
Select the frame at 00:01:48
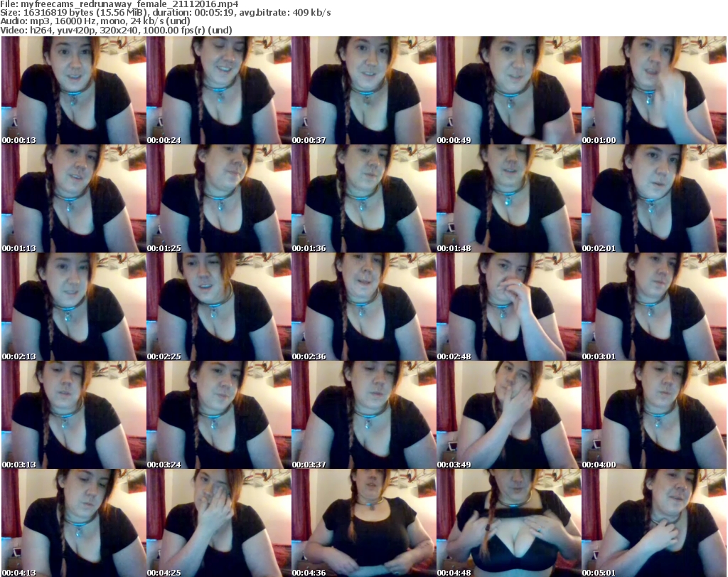click(x=508, y=198)
